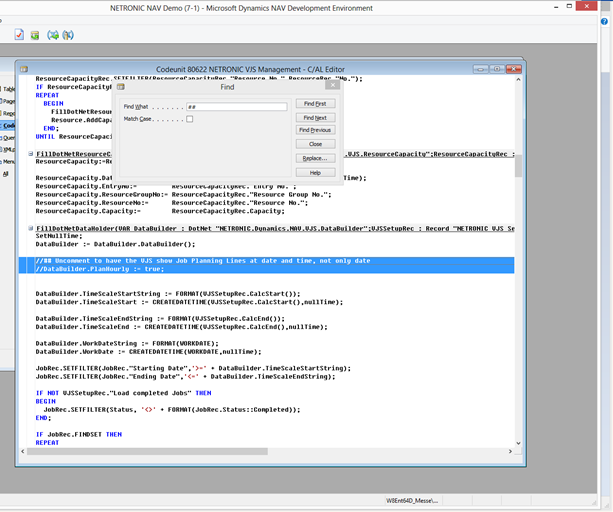Click the 'IF JobRec.FINDSET THEN' line
The height and width of the screenshot is (512, 613).
(x=79, y=435)
